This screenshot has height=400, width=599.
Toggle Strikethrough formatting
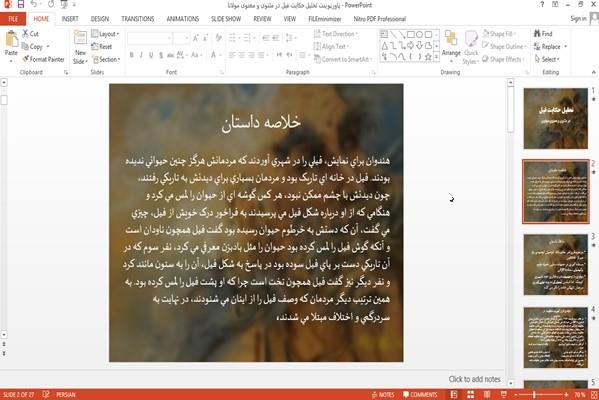pos(170,55)
